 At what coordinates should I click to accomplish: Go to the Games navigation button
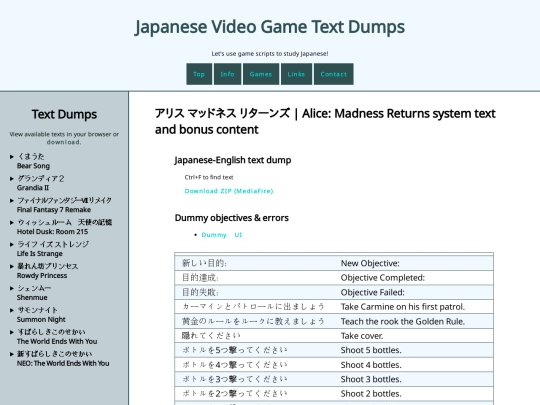tap(261, 74)
